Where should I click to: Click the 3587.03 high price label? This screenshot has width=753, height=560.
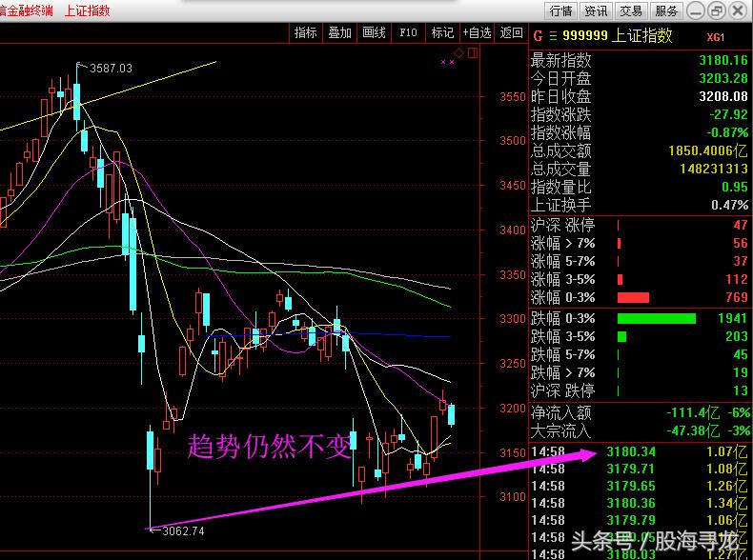coord(111,69)
